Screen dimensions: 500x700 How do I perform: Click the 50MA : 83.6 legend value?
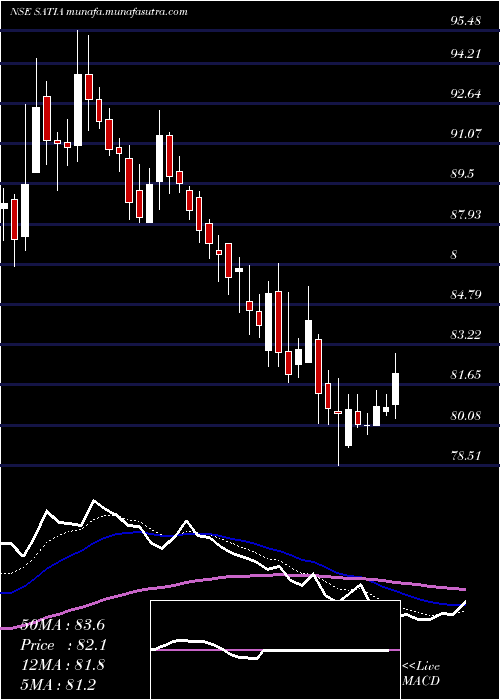coord(62,625)
